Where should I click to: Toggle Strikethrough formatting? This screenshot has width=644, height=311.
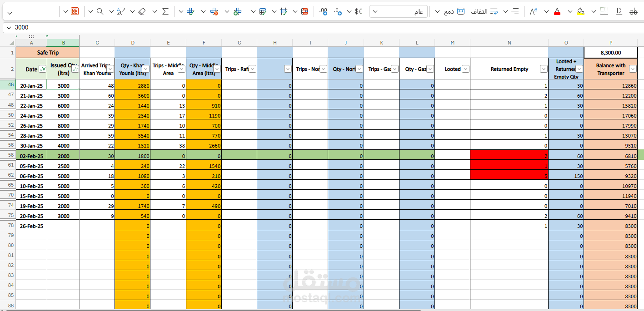click(x=633, y=11)
